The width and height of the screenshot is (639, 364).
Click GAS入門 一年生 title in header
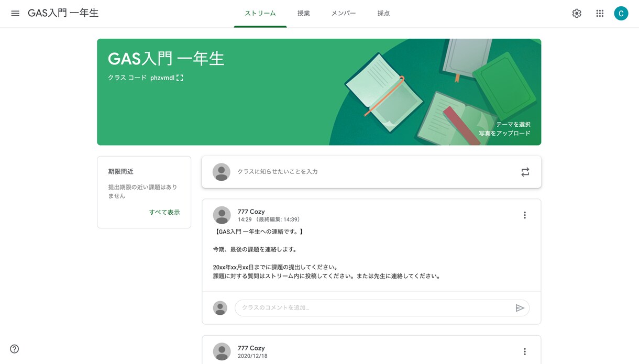(63, 14)
